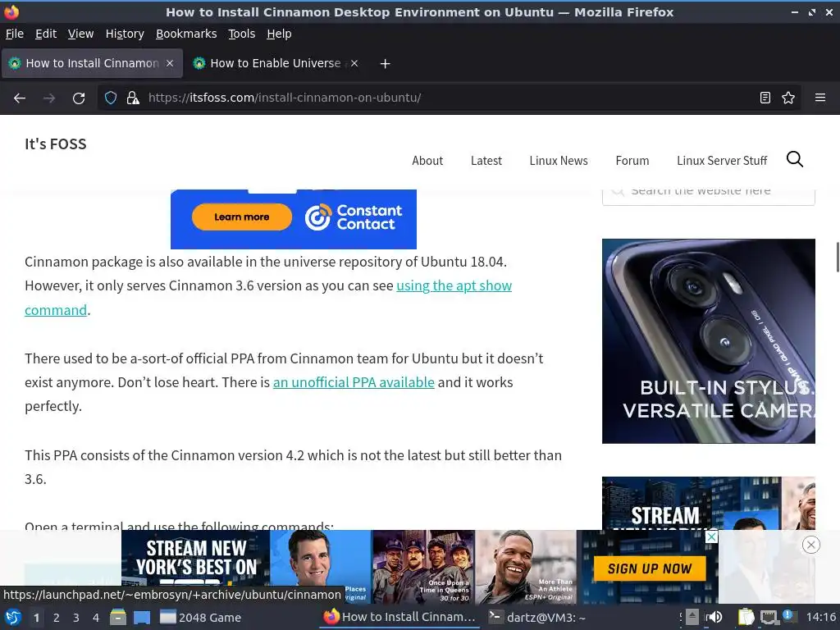Screen dimensions: 840x630
Task: Open the volume control in system tray
Action: point(714,617)
